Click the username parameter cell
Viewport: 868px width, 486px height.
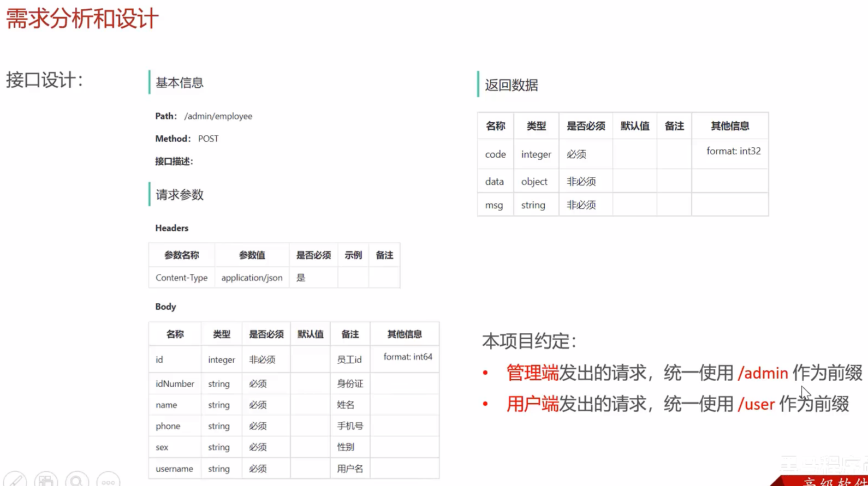[x=174, y=469]
